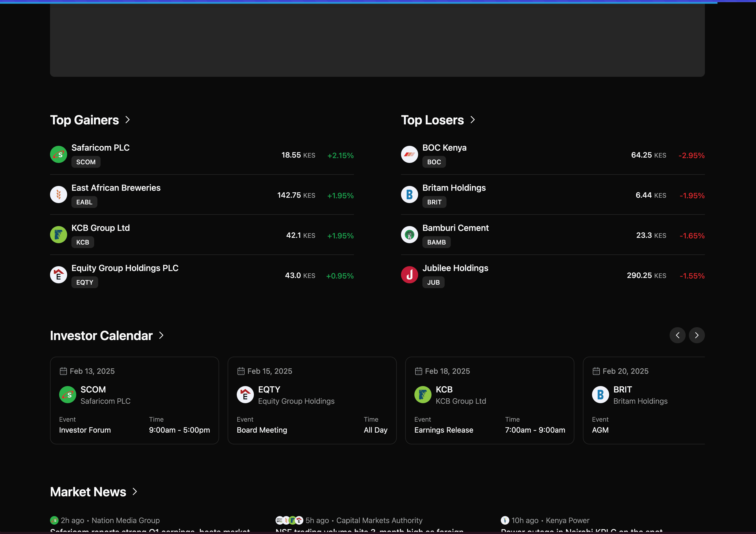Expand Top Losers with the chevron arrow
The width and height of the screenshot is (756, 534).
pos(472,120)
